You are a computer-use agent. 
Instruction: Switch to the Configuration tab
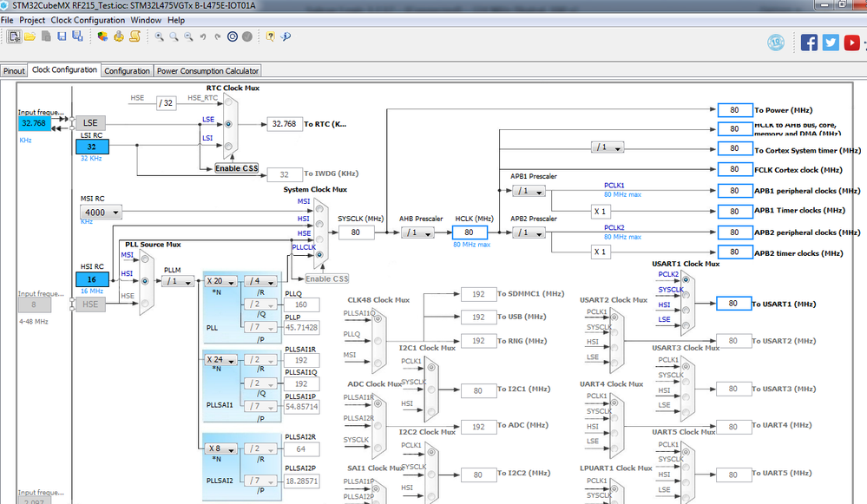point(128,71)
